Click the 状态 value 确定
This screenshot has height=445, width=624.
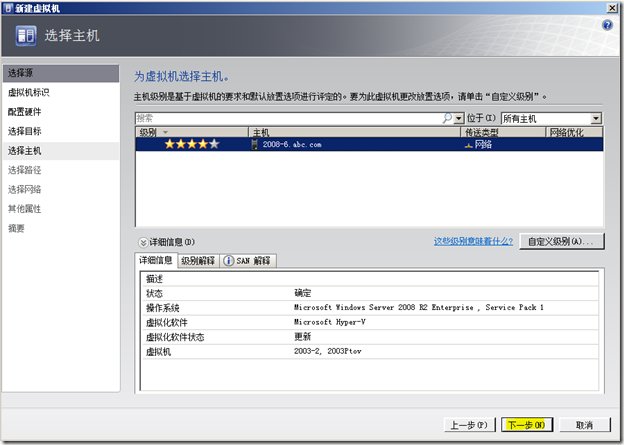[x=302, y=293]
